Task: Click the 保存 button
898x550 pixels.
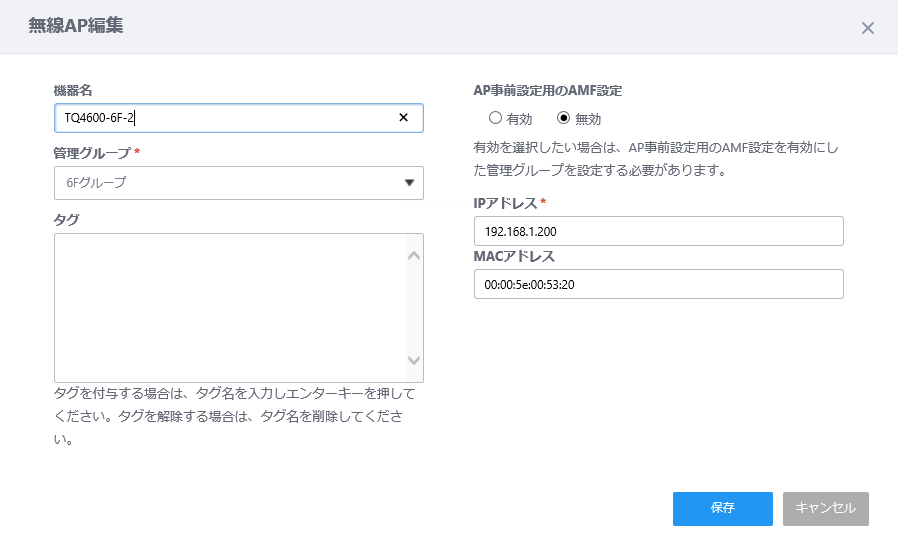Action: point(723,509)
